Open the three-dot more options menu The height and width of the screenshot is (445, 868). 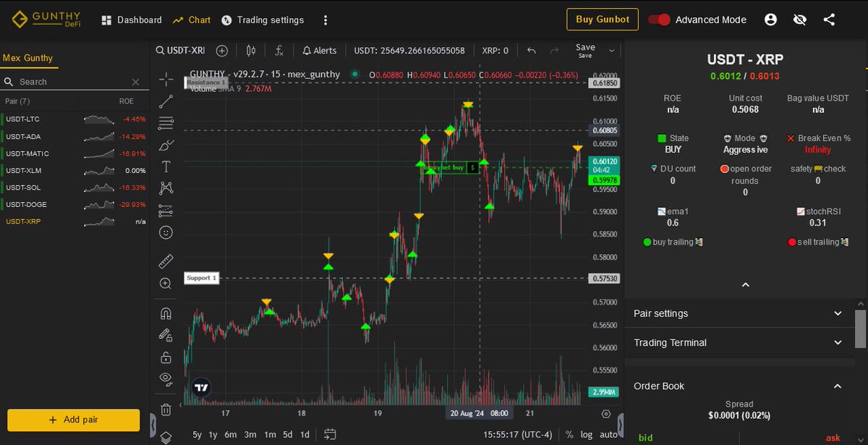[x=325, y=20]
